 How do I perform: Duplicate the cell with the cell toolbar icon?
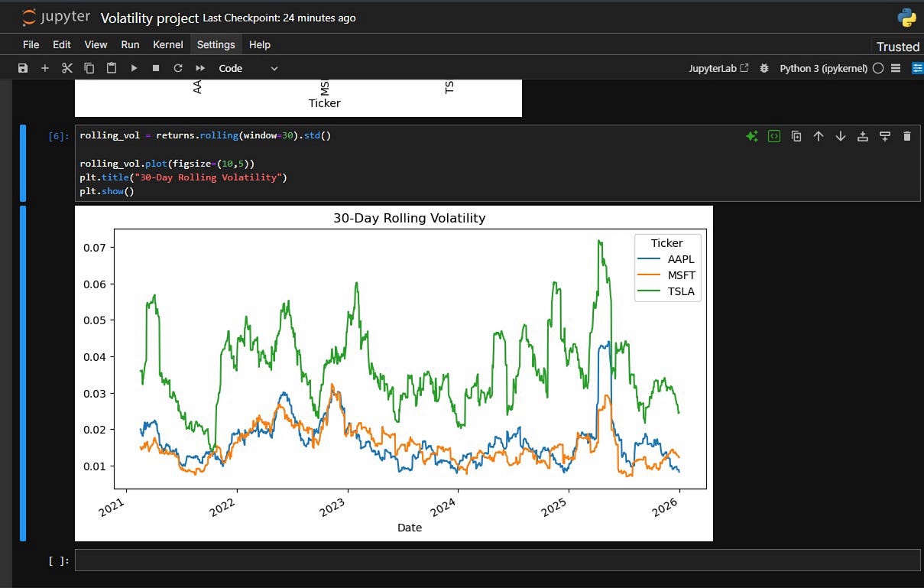[x=796, y=136]
